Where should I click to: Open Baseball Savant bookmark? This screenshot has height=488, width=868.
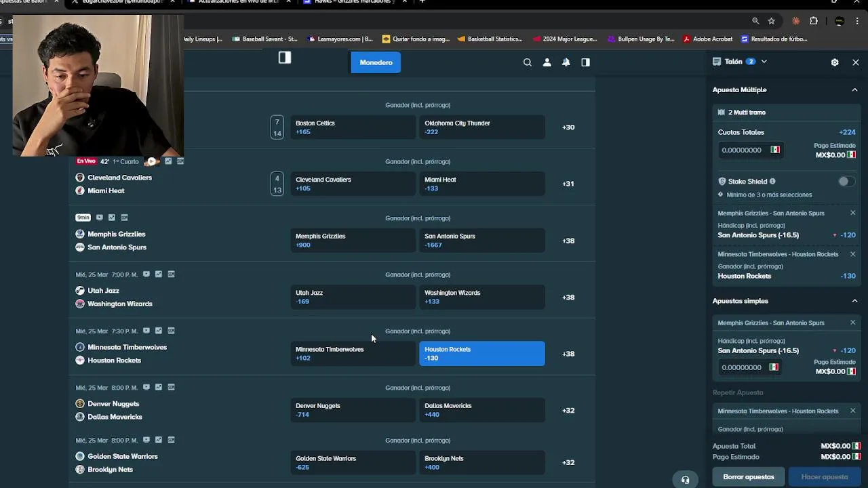(264, 39)
